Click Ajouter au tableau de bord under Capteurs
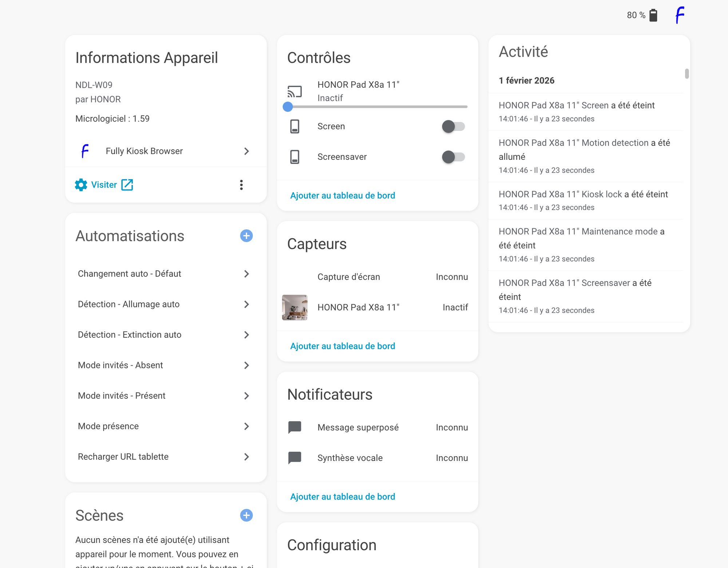Viewport: 728px width, 568px height. point(343,346)
